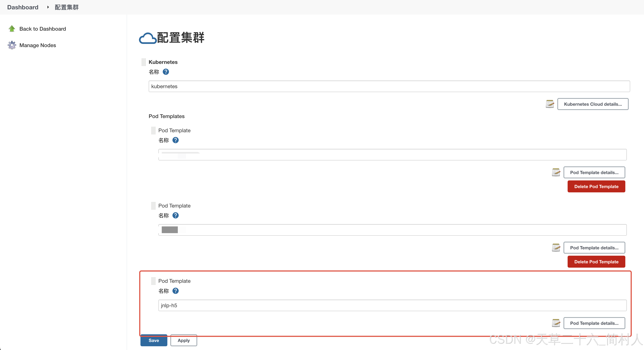The width and height of the screenshot is (644, 350).
Task: Focus the kubernetes cloud name field
Action: 389,86
